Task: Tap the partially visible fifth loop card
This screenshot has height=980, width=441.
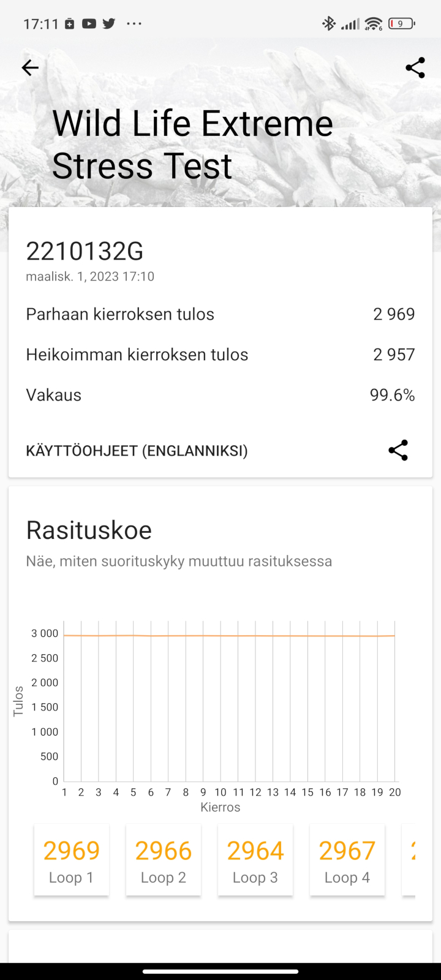Action: [x=410, y=860]
